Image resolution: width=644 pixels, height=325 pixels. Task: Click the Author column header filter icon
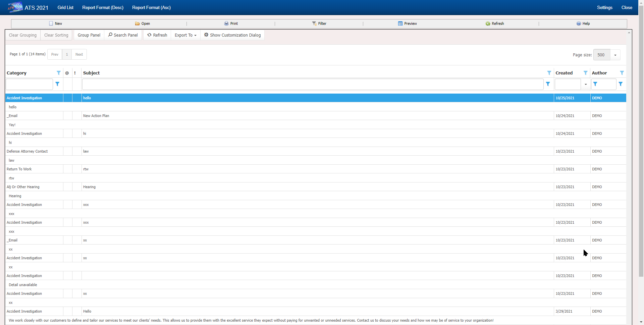[622, 73]
